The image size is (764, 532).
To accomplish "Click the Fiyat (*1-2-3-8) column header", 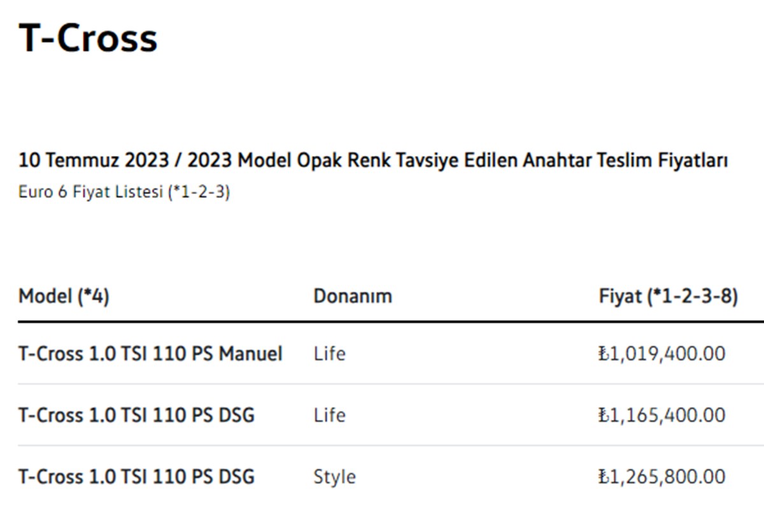I will point(668,297).
